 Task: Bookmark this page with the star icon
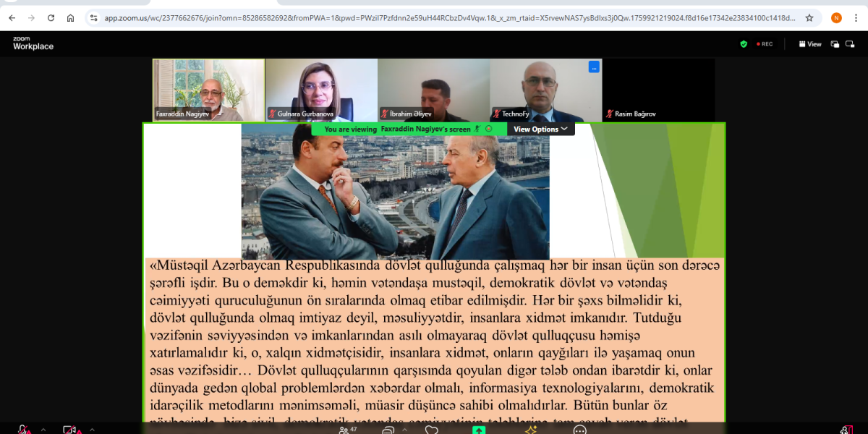pyautogui.click(x=809, y=18)
